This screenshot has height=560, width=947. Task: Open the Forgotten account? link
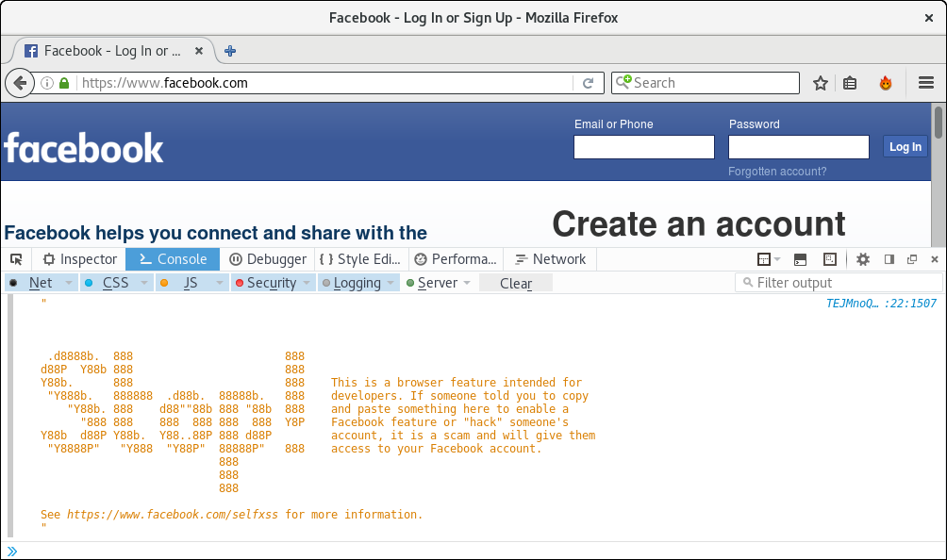tap(776, 172)
